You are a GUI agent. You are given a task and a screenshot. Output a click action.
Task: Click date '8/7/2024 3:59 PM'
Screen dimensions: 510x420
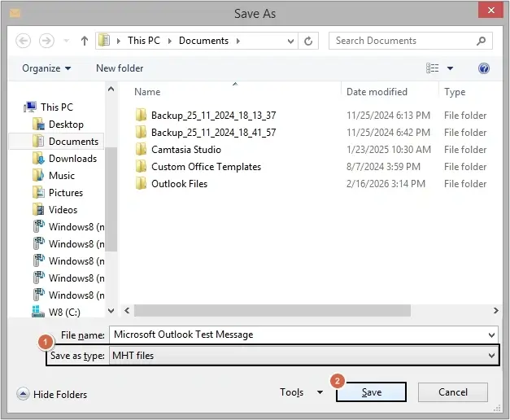coord(383,167)
